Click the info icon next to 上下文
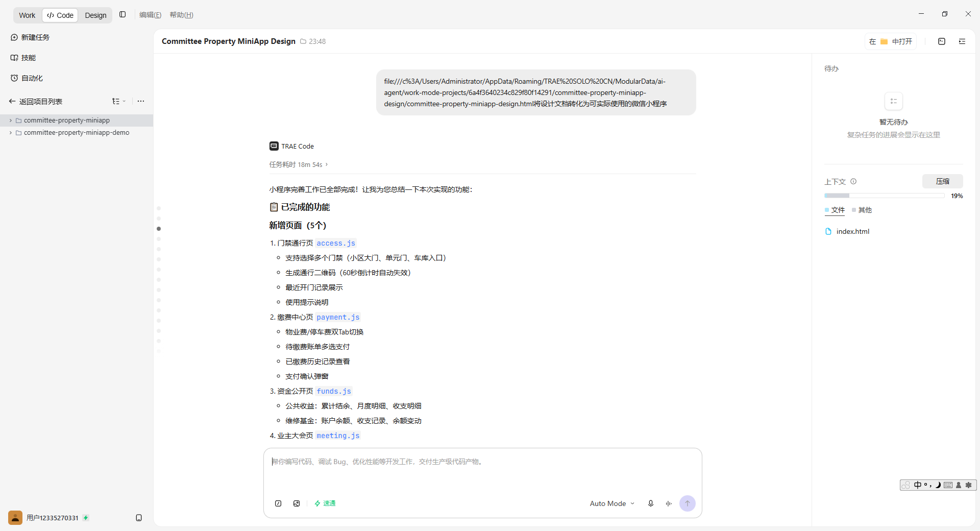 click(x=853, y=181)
